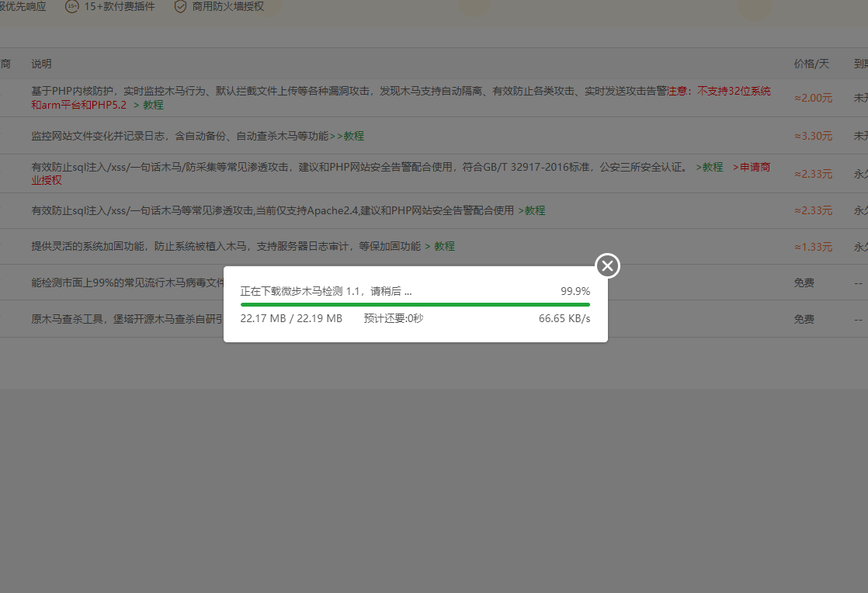868x593 pixels.
Task: Click the 15+ paid plugins badge icon
Action: (72, 7)
